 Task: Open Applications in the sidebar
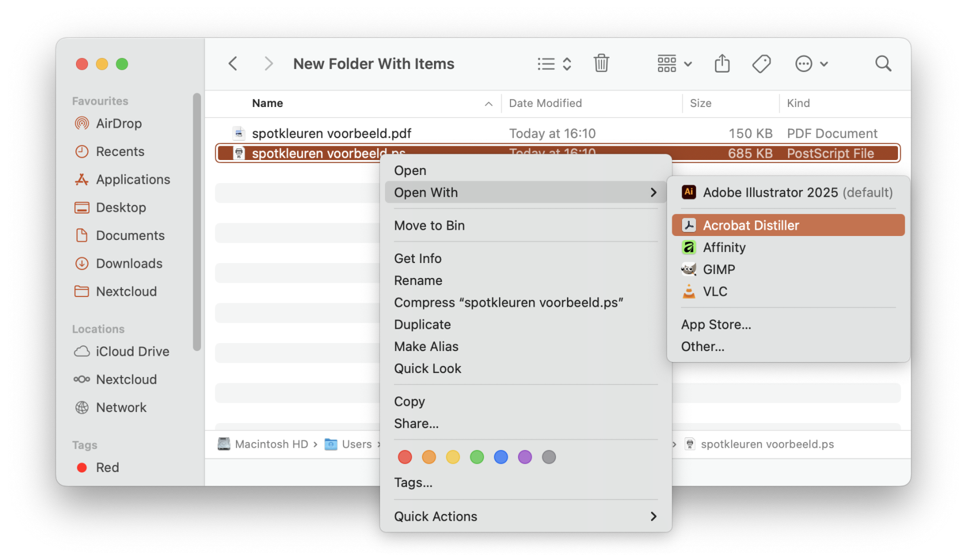click(x=122, y=180)
